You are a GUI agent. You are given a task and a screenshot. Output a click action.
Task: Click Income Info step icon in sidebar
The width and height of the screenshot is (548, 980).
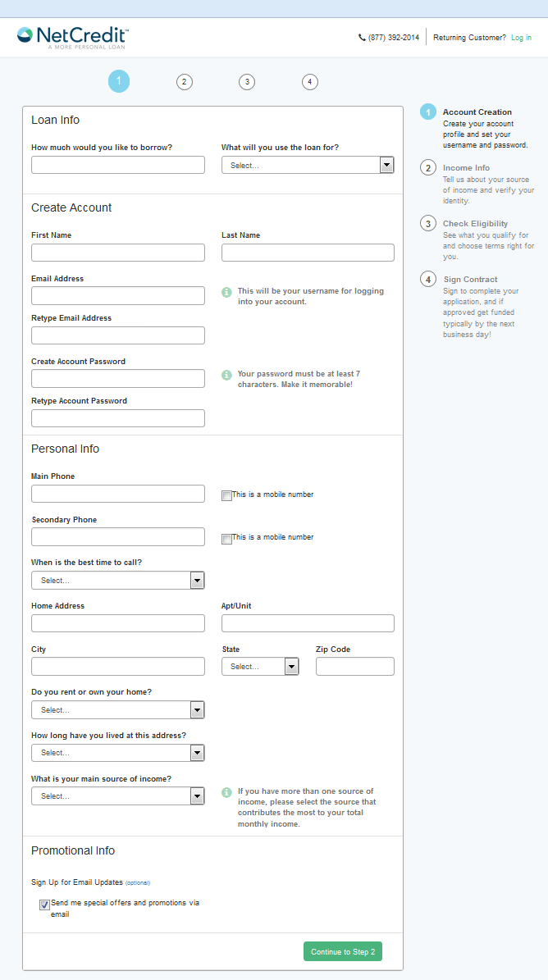428,167
